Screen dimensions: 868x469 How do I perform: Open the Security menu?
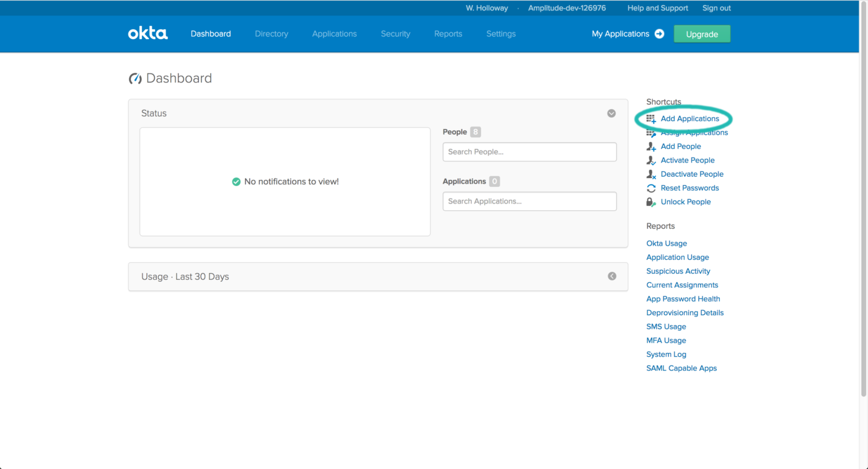tap(396, 34)
